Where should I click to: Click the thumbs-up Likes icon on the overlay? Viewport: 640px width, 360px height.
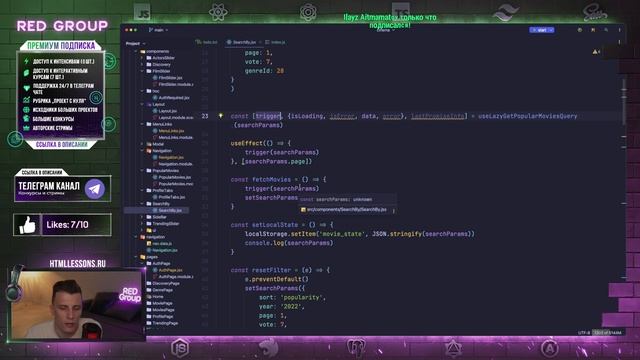click(27, 225)
